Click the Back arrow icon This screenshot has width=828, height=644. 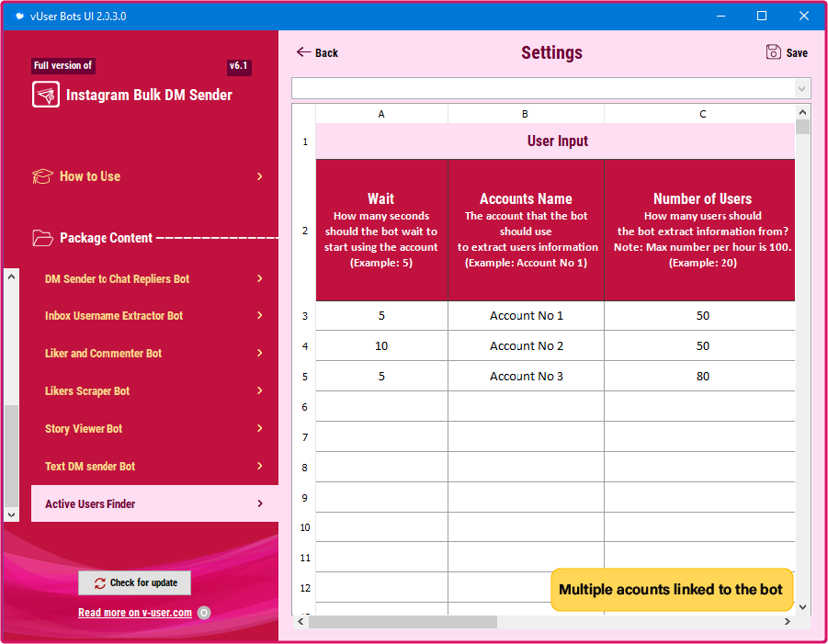[303, 51]
